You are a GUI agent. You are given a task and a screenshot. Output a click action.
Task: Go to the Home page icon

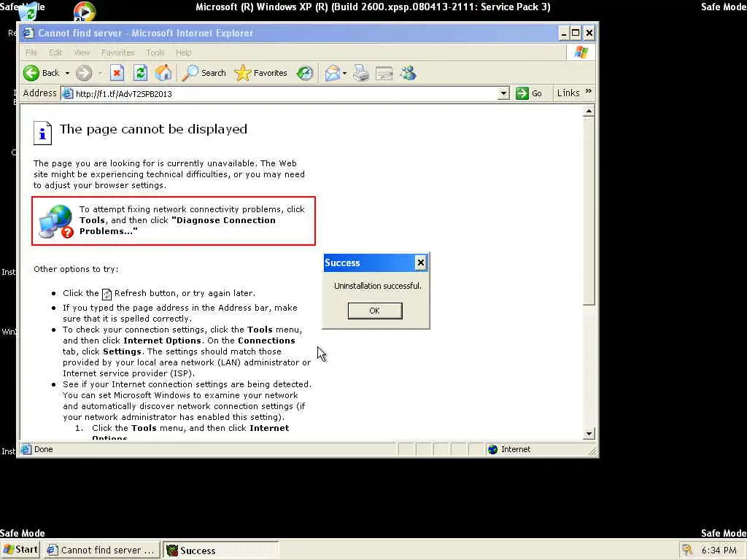click(163, 73)
